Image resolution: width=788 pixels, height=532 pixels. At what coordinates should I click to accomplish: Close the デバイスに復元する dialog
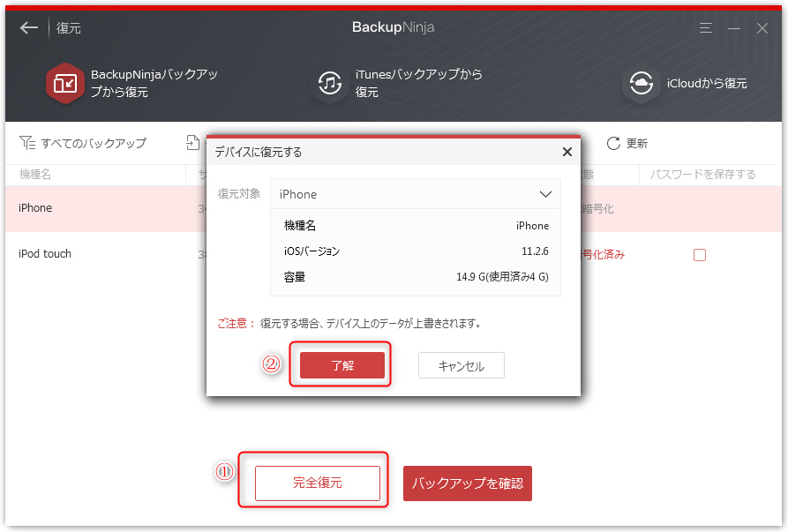pos(567,152)
